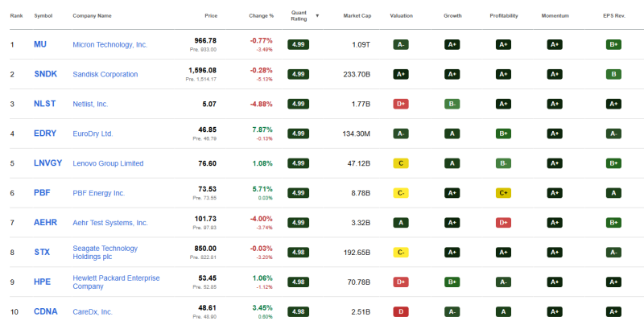The width and height of the screenshot is (644, 321).
Task: Click the Price column header
Action: click(211, 15)
